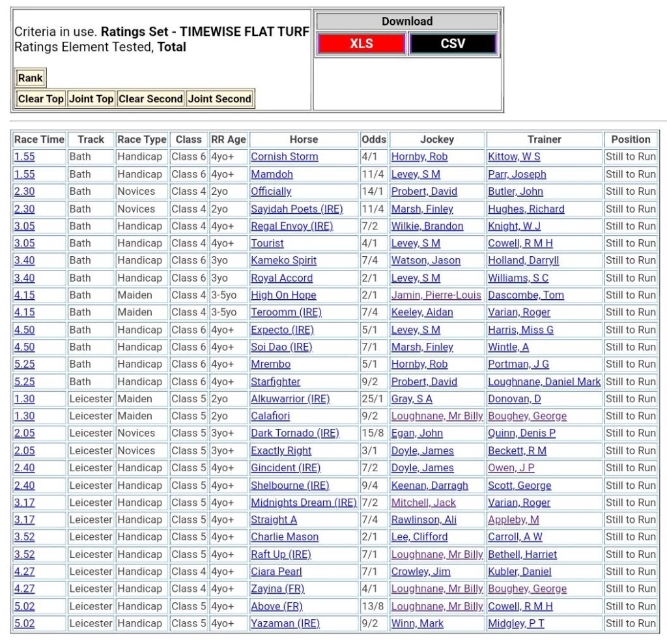Viewport: 667px width, 644px height.
Task: Open the Sayidah Poets (IRE) horse link
Action: click(x=296, y=209)
